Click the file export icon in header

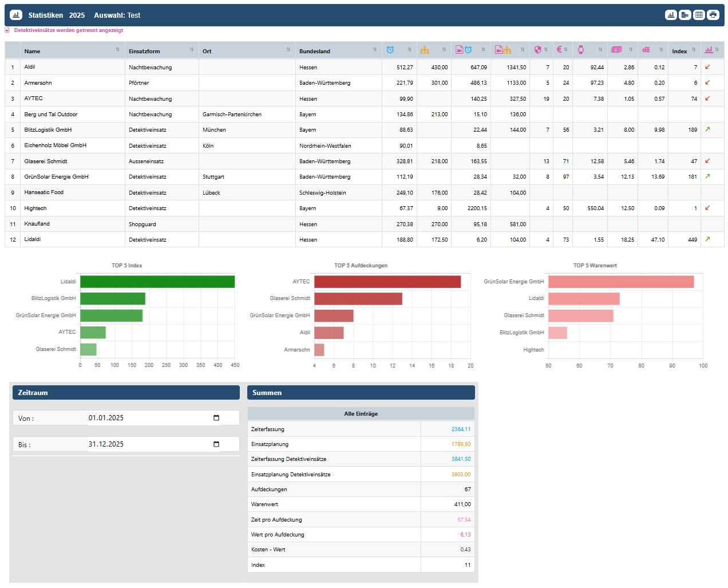click(x=685, y=15)
